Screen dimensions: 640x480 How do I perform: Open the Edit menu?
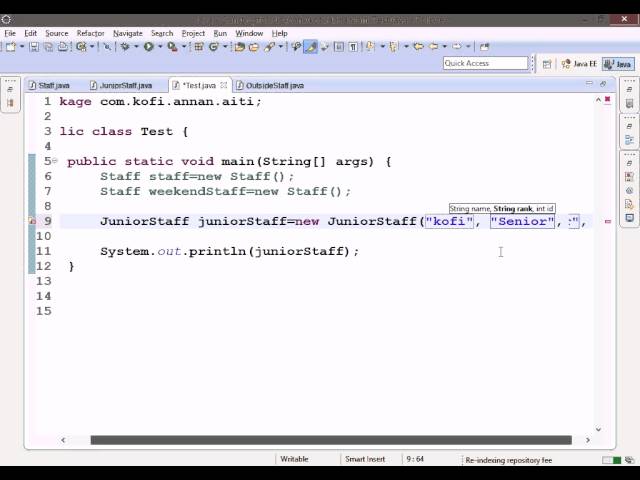tap(31, 33)
